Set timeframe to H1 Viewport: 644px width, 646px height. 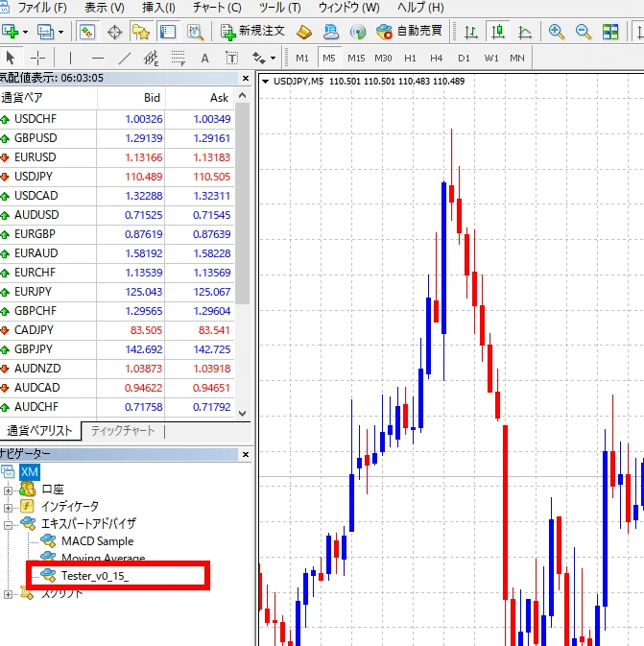coord(410,58)
